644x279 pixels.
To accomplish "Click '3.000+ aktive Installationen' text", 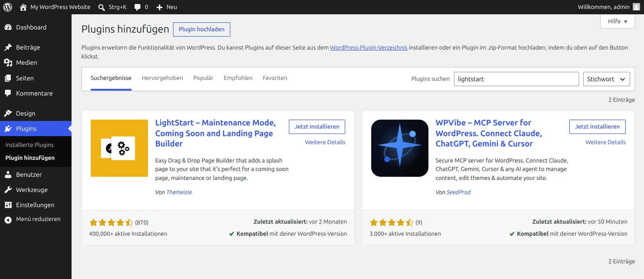I will (405, 234).
